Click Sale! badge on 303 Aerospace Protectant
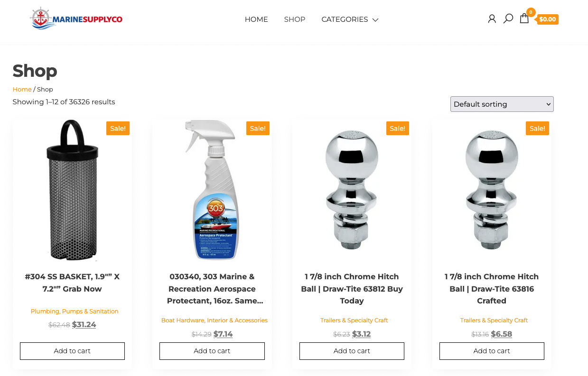 click(258, 128)
